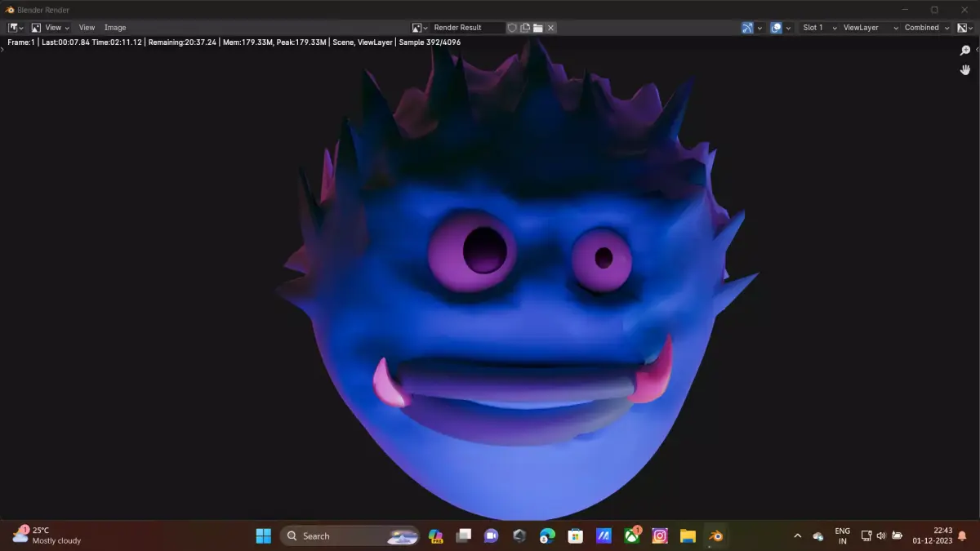980x551 pixels.
Task: Open Task View on the taskbar
Action: point(463,536)
